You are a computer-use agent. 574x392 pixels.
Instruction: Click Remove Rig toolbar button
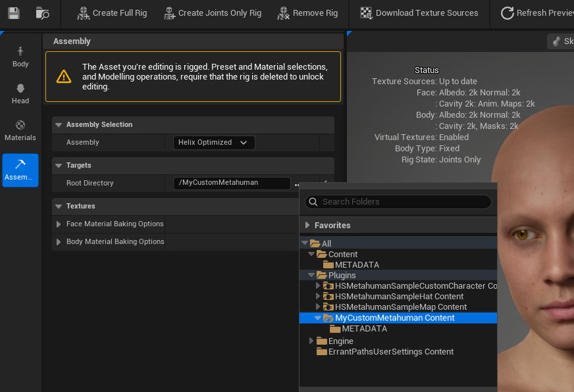[307, 13]
